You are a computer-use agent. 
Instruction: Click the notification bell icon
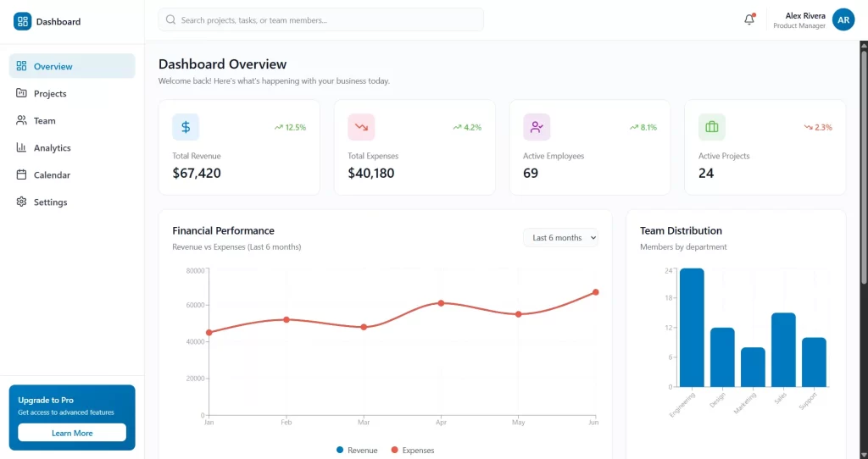748,19
